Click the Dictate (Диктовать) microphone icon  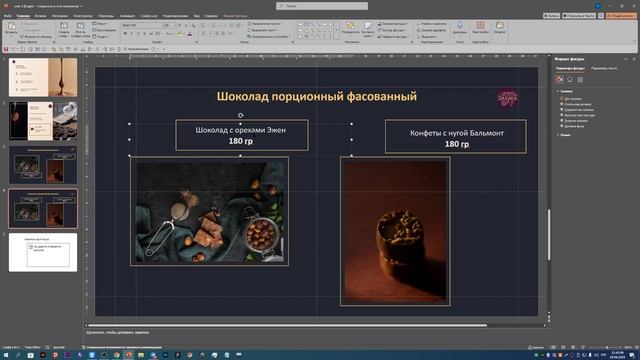click(460, 26)
